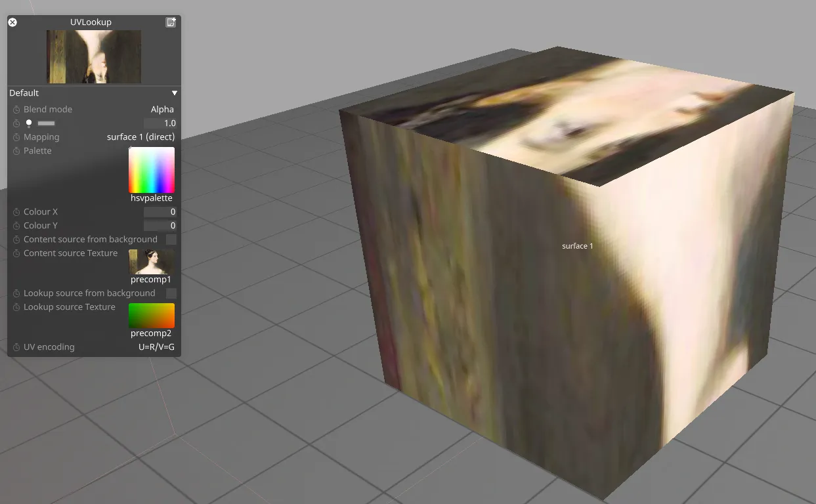The image size is (816, 504).
Task: Toggle Lookup source from background checkbox
Action: pos(171,293)
